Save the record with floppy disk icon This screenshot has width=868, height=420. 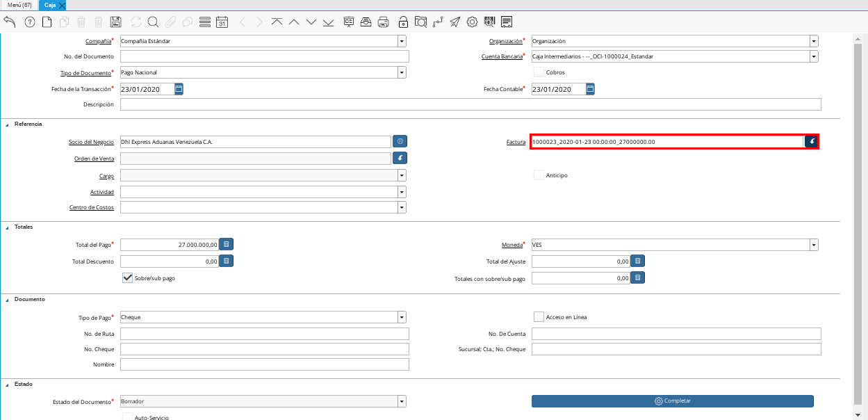click(116, 22)
